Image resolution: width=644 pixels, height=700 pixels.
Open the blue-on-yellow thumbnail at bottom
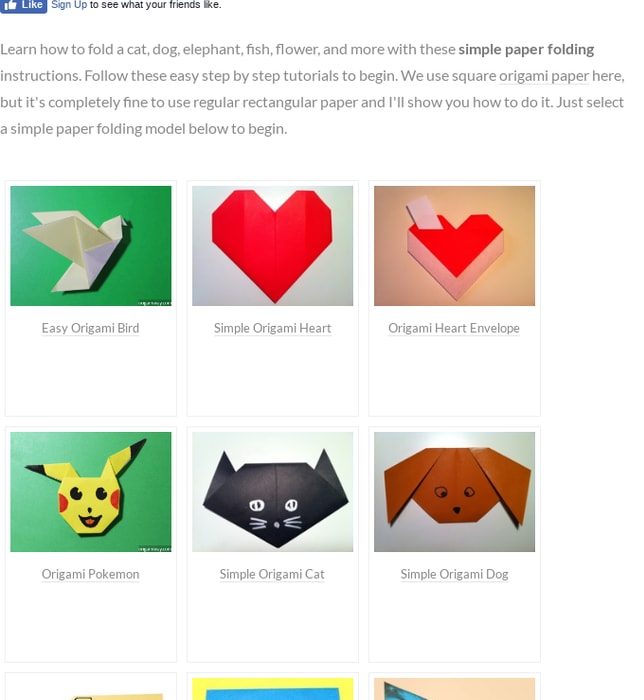272,689
